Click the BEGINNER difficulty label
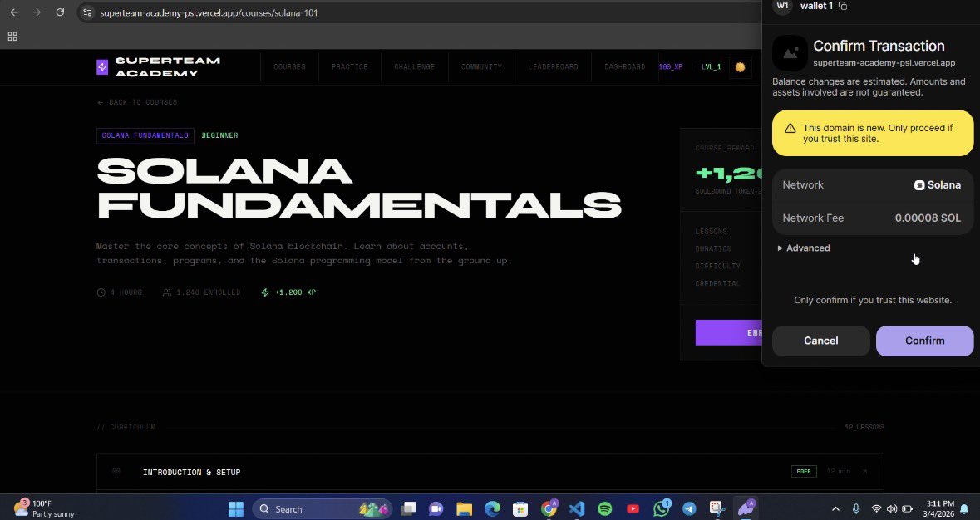 click(220, 135)
